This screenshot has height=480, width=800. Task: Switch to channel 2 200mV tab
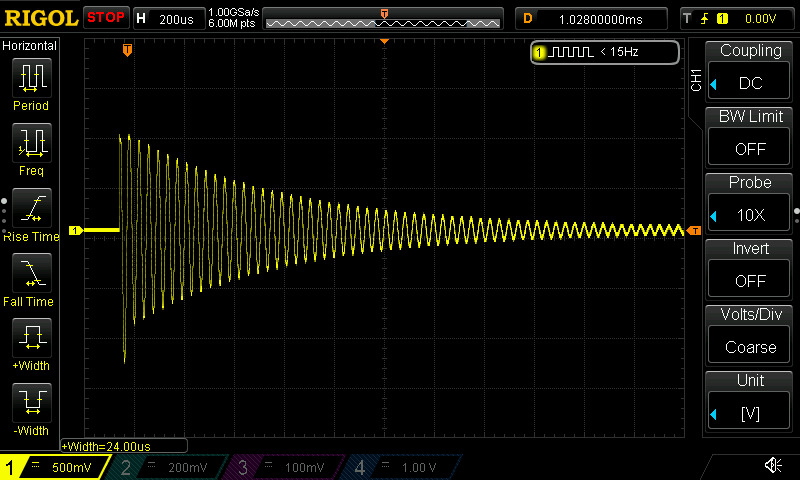169,467
